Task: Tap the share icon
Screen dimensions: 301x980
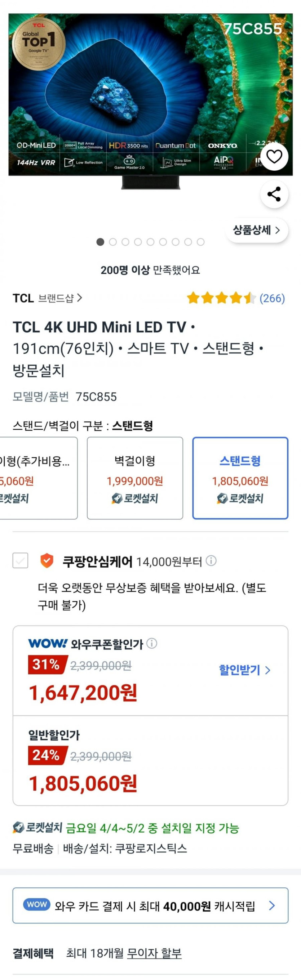Action: (x=274, y=194)
